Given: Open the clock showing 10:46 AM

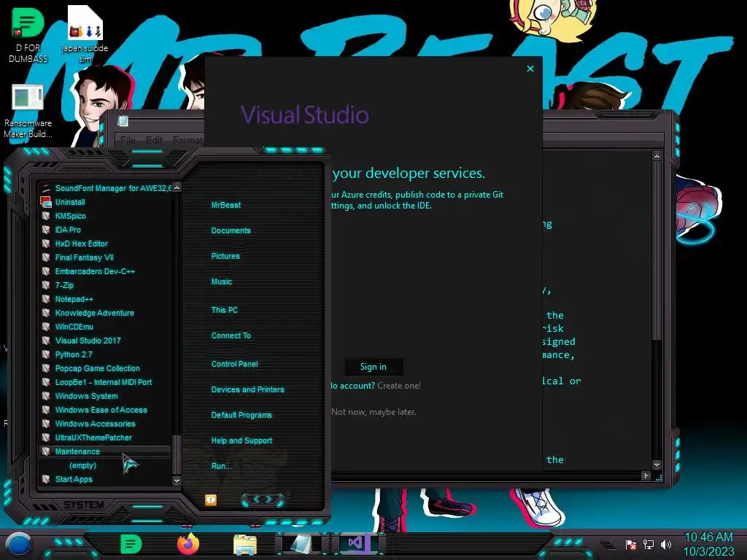Looking at the screenshot, I should 708,544.
